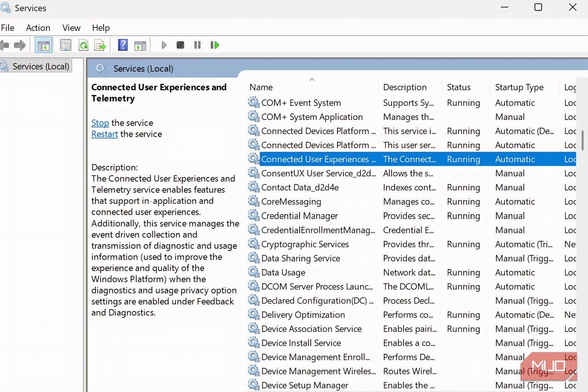Click the Refresh toolbar icon
Screen dimensions: 588x392
(84, 45)
